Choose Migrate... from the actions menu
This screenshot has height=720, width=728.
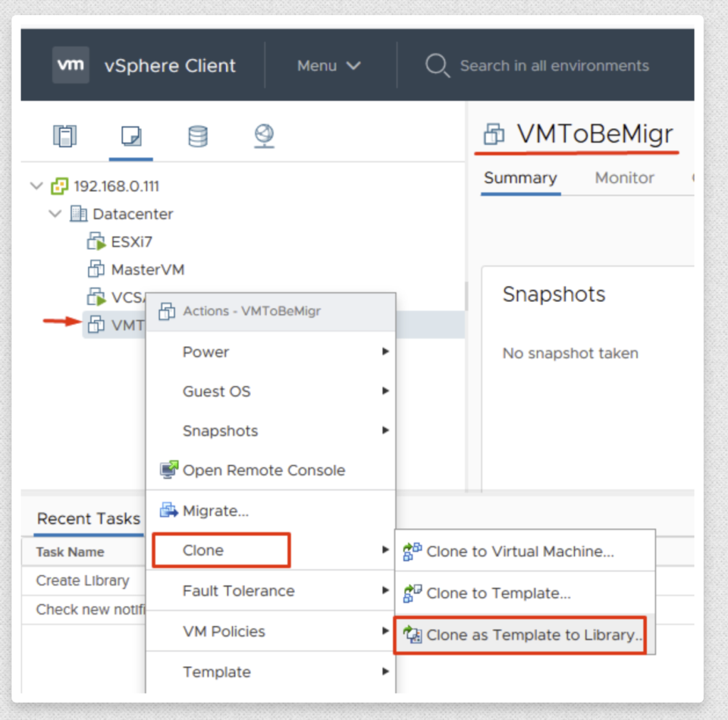271,510
